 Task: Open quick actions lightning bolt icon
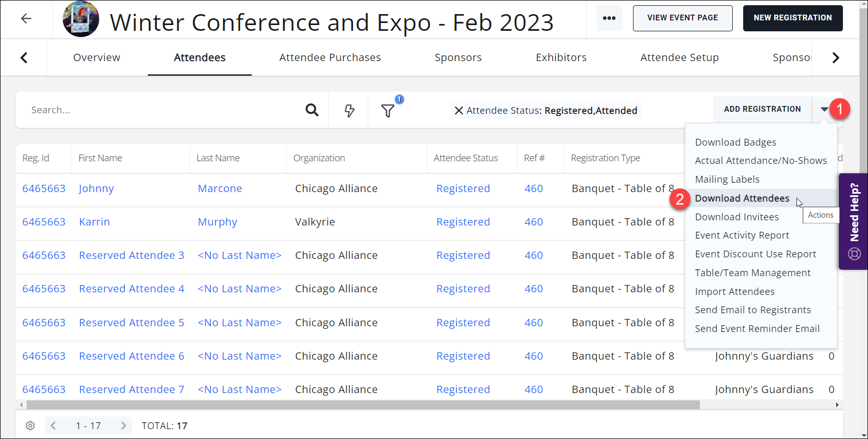click(x=349, y=110)
